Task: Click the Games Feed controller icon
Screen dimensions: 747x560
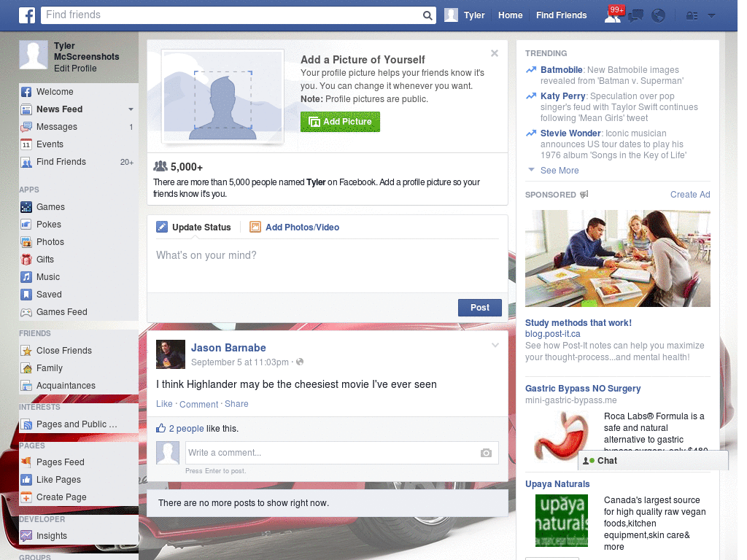Action: [x=26, y=312]
